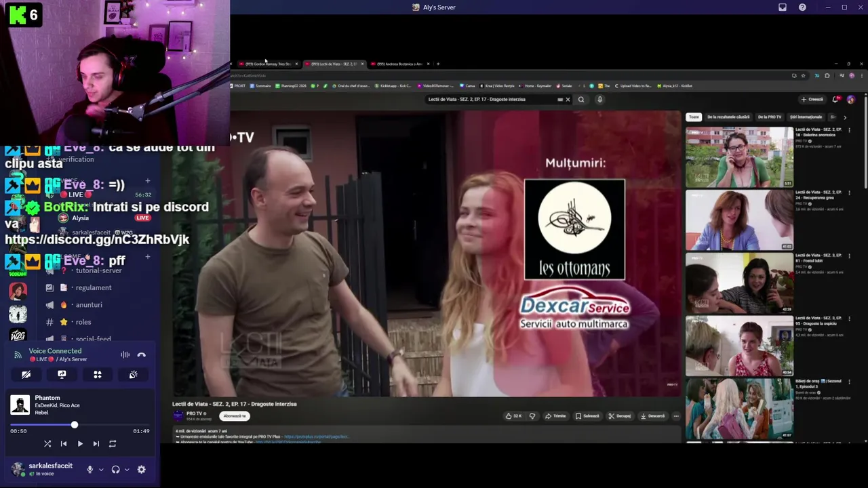Run YouTube search with magnifier button

pos(581,100)
